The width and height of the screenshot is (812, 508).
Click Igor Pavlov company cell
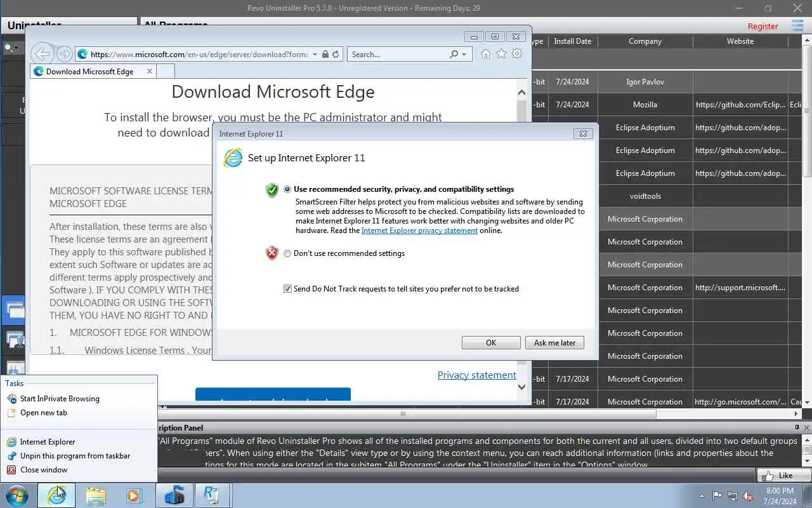pos(645,82)
